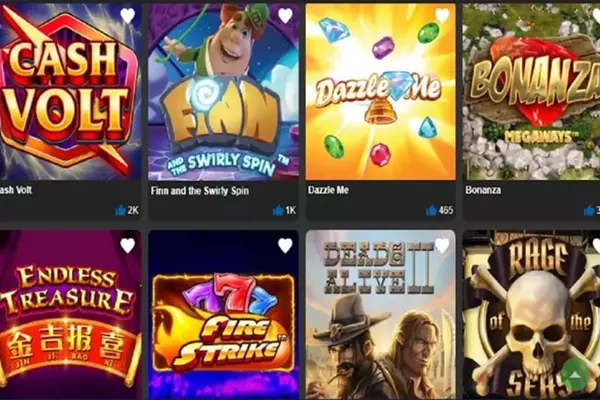Add Endless Treasure to favorites via heart
Viewport: 600px width, 400px height.
[x=128, y=246]
